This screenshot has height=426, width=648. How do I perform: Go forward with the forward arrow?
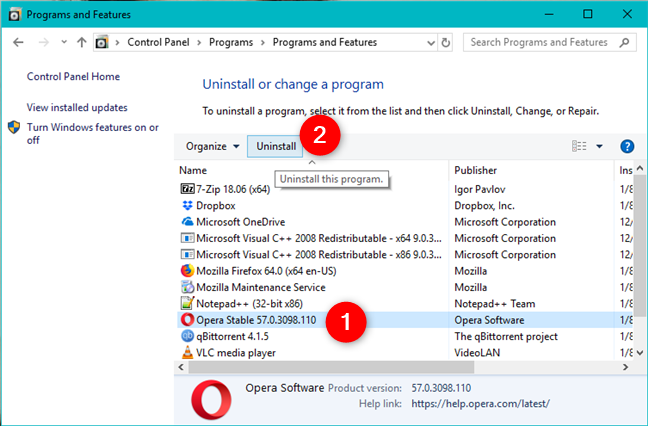pos(43,42)
